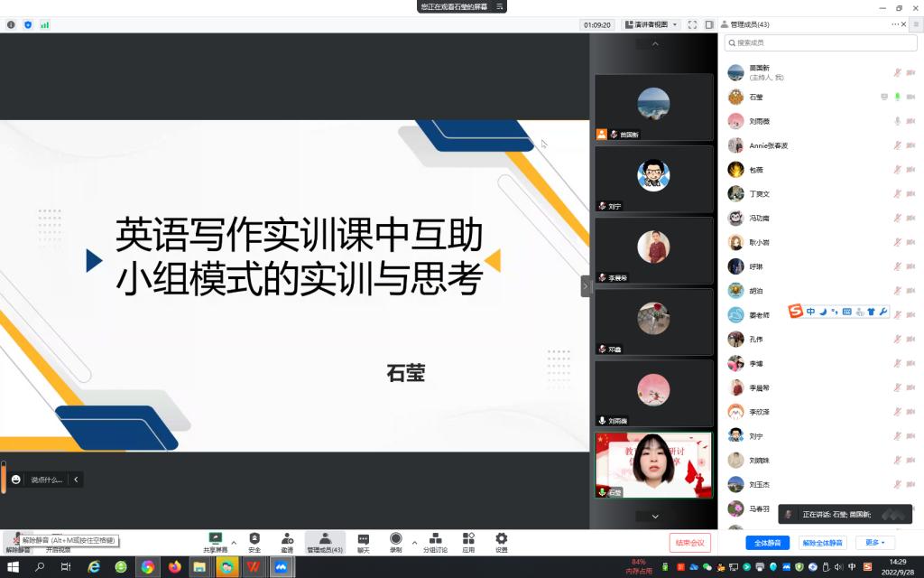The height and width of the screenshot is (578, 924).
Task: Collapse the video thumbnail strip arrow
Action: [x=585, y=286]
